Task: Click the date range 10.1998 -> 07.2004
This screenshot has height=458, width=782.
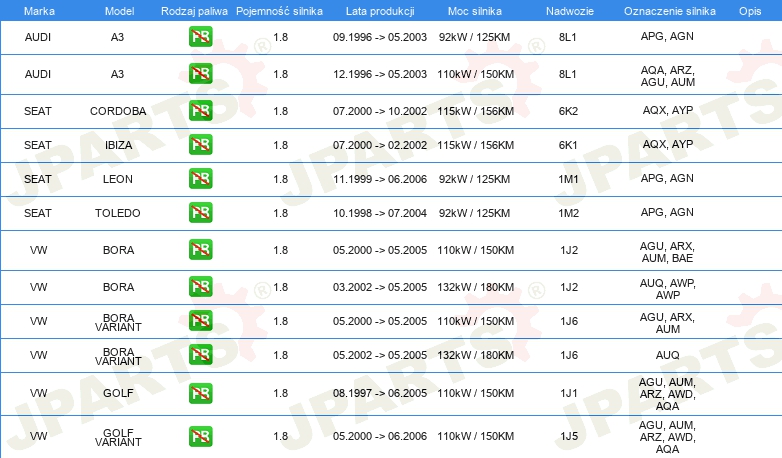Action: pyautogui.click(x=380, y=213)
